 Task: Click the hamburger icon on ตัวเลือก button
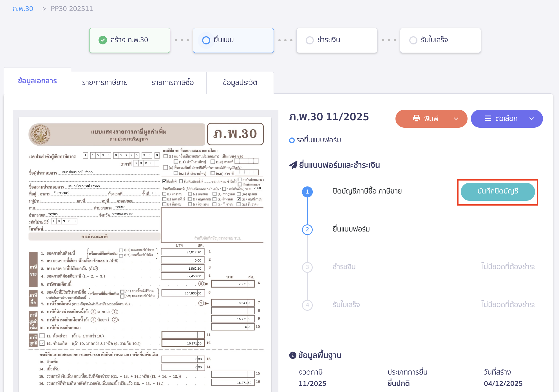click(x=488, y=118)
